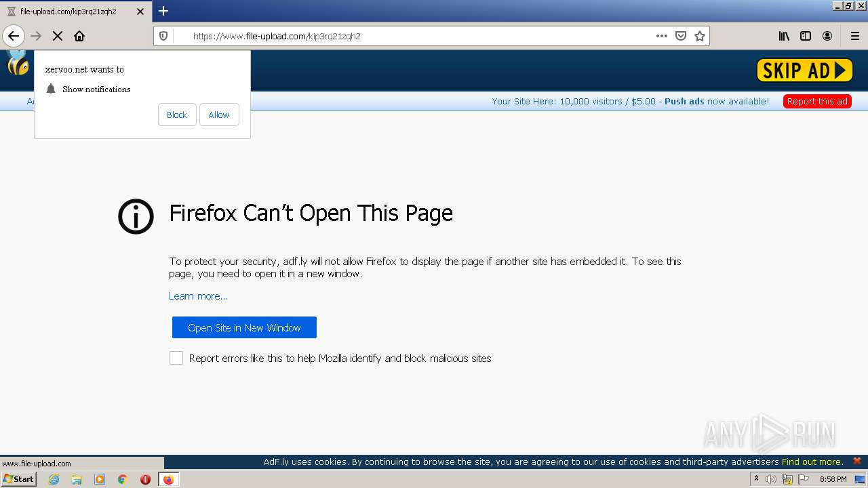The image size is (868, 488).
Task: Open Firefox account icon
Action: (827, 36)
